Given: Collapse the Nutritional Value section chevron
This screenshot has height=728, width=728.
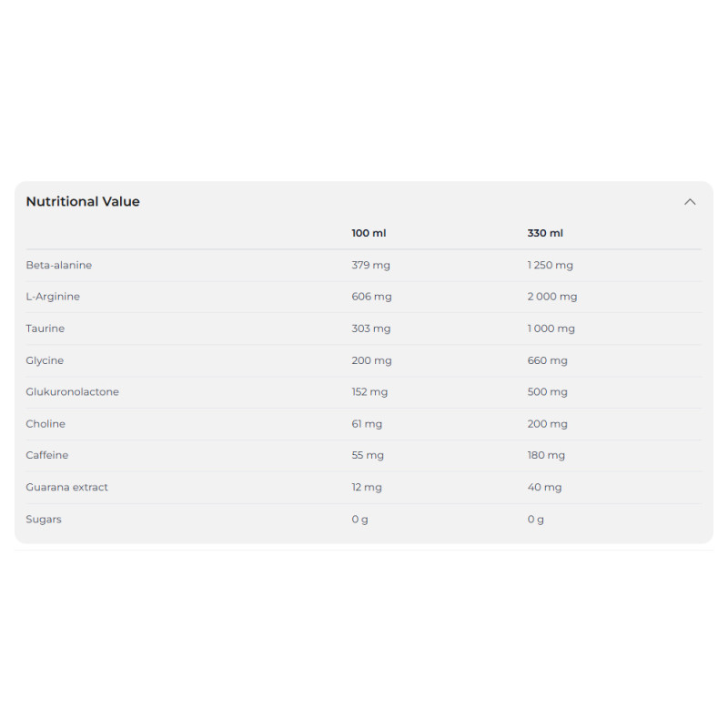Looking at the screenshot, I should pyautogui.click(x=690, y=202).
